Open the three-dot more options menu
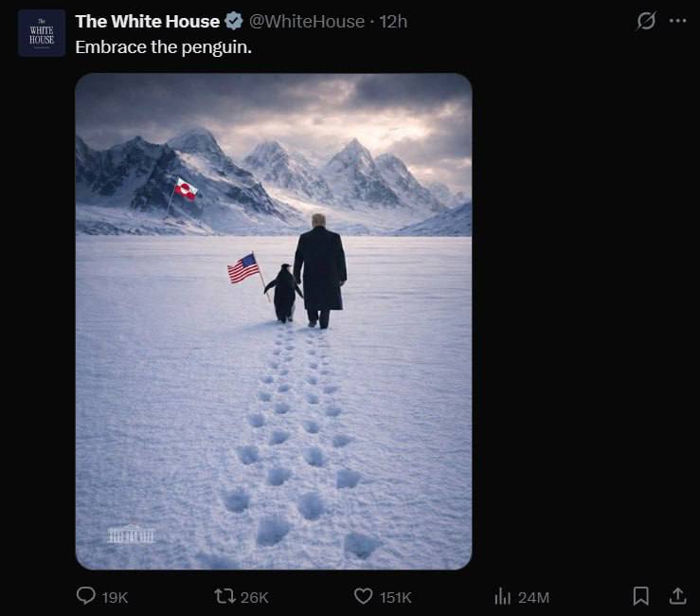700x616 pixels. point(677,21)
